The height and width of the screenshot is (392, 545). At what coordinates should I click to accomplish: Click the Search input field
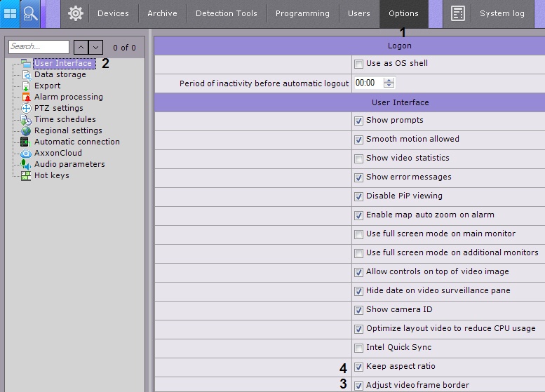coord(39,47)
